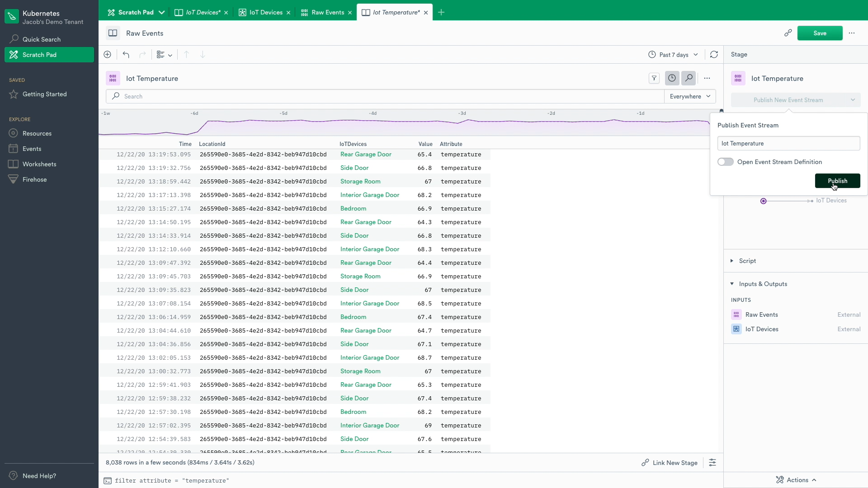Open worksheet more options menu

pos(852,33)
